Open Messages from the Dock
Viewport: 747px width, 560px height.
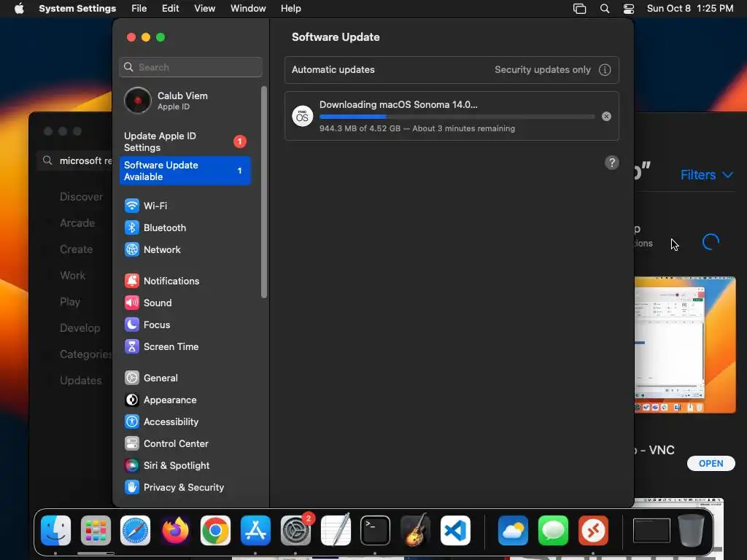[553, 530]
